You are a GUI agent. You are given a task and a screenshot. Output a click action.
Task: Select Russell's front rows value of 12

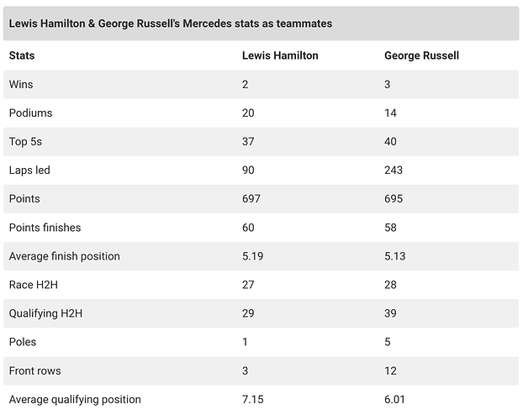point(390,370)
